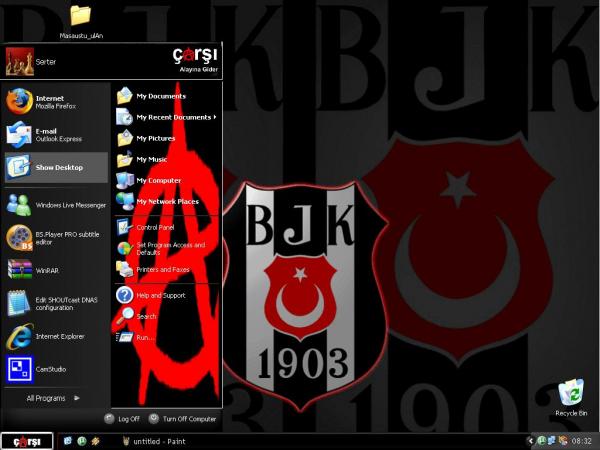The image size is (600, 450).
Task: Click the çarşı Start button
Action: click(27, 441)
